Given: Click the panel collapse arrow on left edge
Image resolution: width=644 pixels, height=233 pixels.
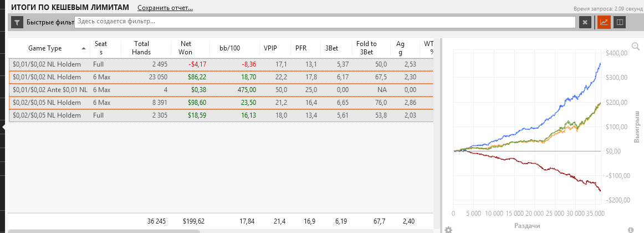Looking at the screenshot, I should coord(3,127).
